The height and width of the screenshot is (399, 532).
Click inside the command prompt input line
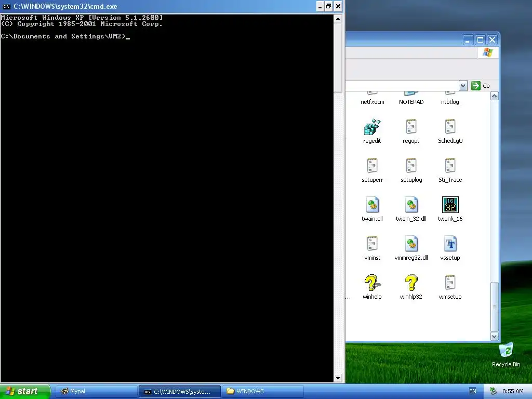click(65, 36)
